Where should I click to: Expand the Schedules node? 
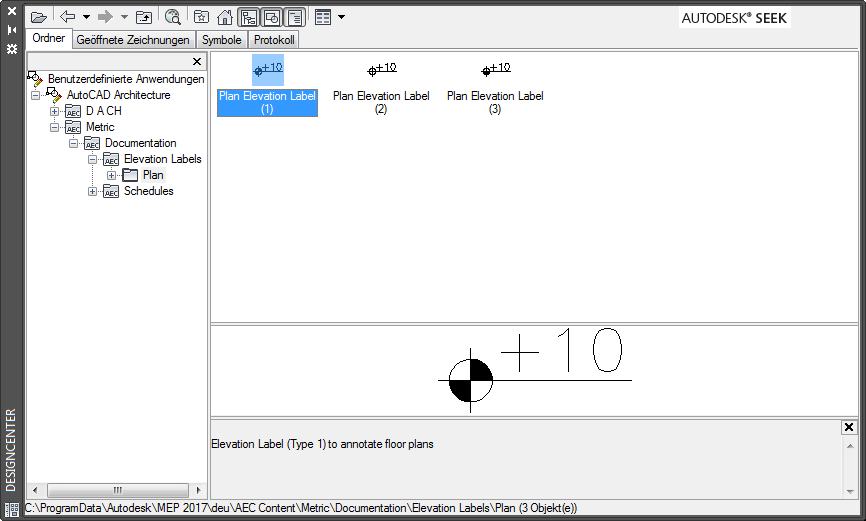92,191
